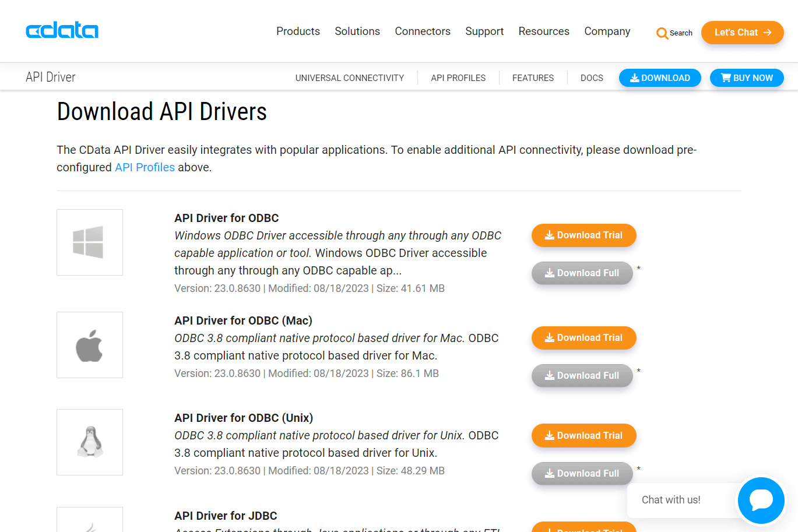Open the blue chat bubble icon

coord(761,500)
